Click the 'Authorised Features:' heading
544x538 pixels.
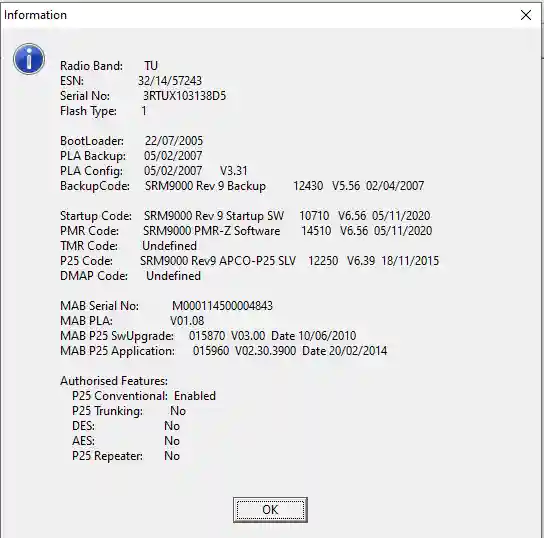coord(114,381)
